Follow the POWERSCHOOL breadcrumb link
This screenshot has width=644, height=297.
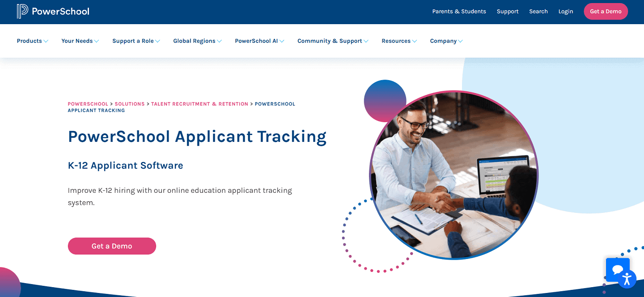pyautogui.click(x=88, y=104)
